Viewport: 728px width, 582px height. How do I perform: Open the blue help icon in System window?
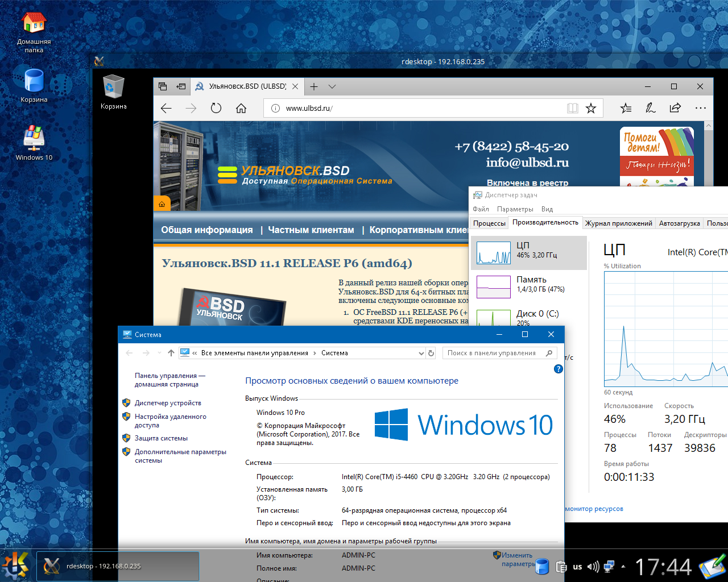559,369
